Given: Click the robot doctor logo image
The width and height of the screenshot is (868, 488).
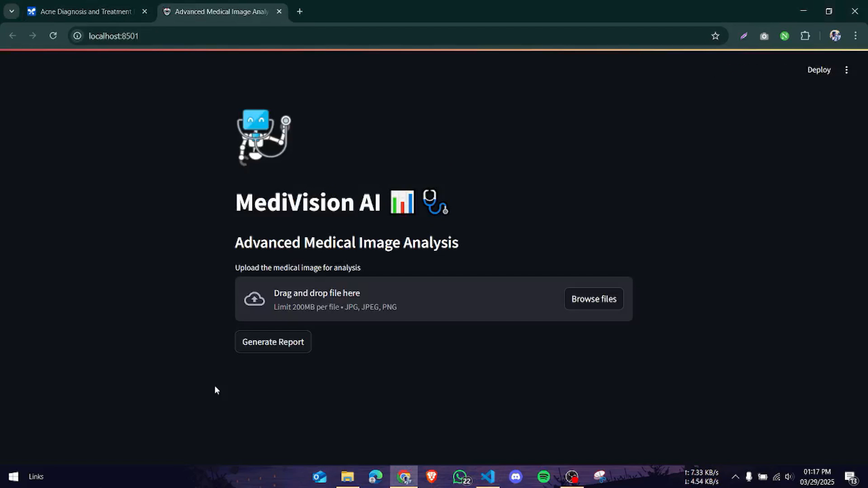Looking at the screenshot, I should click(x=264, y=136).
